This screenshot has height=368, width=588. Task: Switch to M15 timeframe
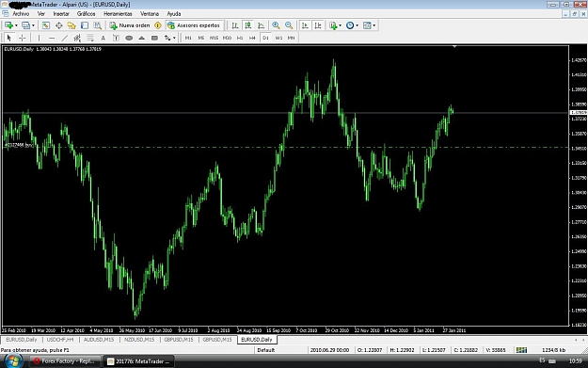[214, 38]
